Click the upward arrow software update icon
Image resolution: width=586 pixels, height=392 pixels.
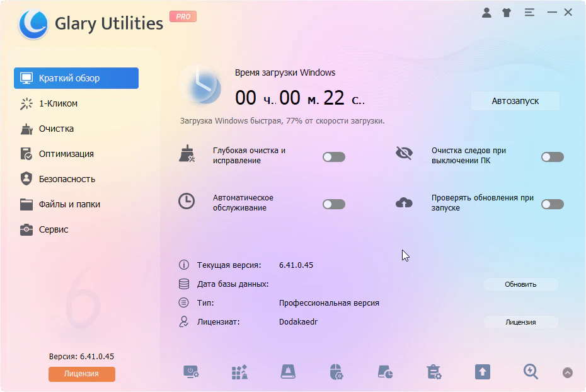coord(482,372)
